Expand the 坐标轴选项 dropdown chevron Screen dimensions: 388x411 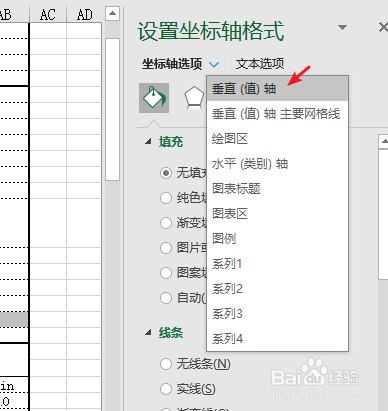coord(214,64)
